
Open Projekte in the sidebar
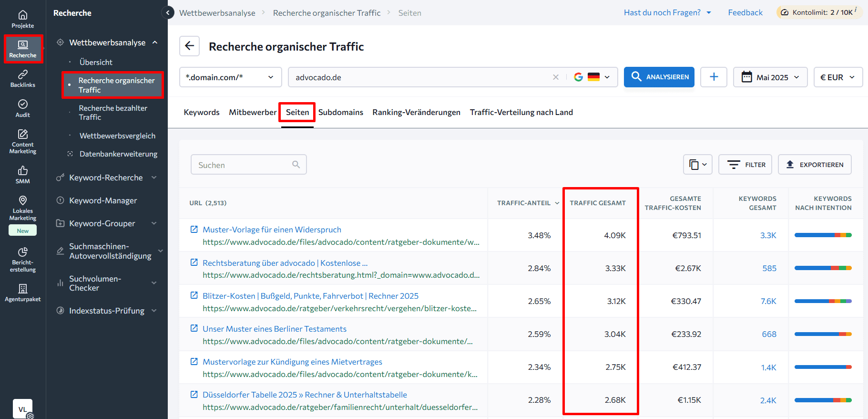click(23, 20)
